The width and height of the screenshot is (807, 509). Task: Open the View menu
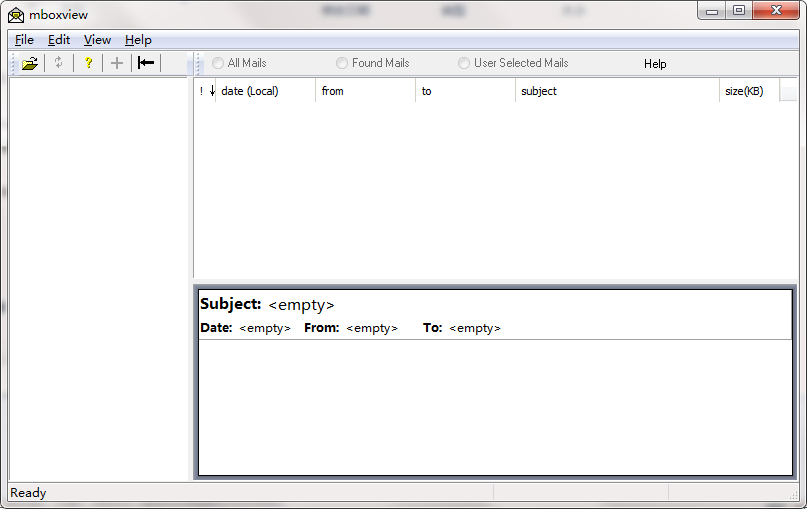97,40
